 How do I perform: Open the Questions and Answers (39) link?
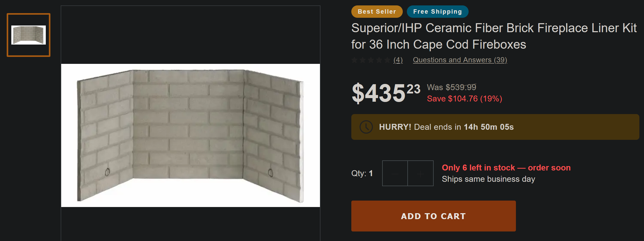pos(460,60)
